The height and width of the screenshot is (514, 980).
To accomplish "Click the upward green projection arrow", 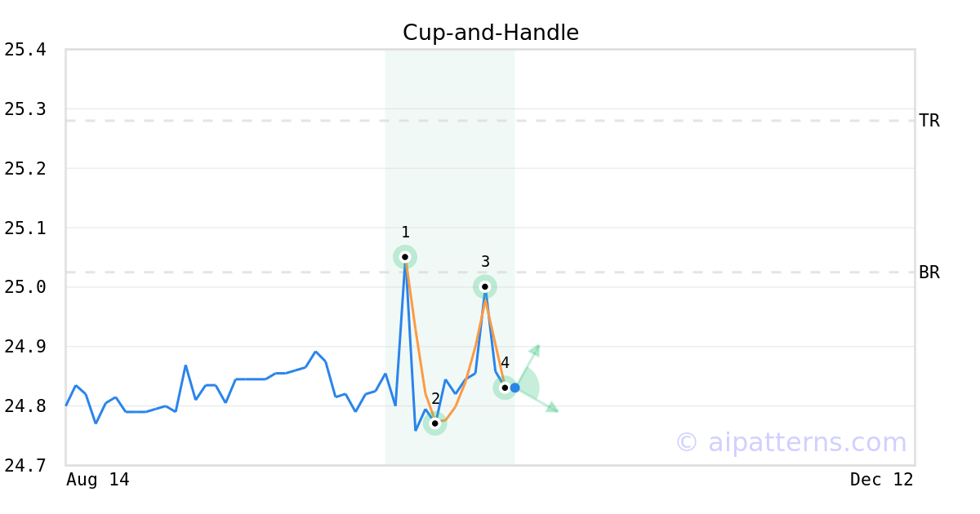I will point(534,351).
